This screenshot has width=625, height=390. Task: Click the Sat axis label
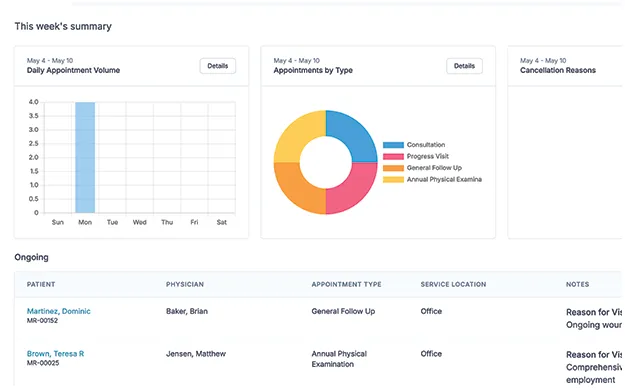pyautogui.click(x=222, y=223)
